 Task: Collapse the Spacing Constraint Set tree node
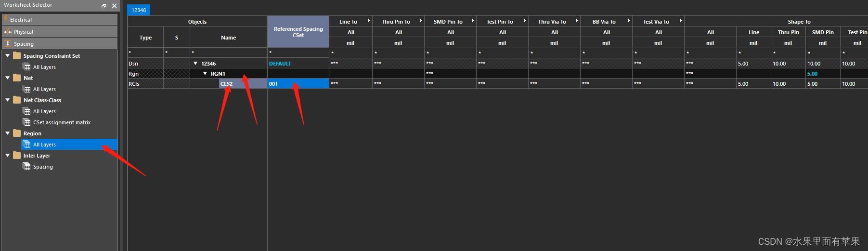8,56
